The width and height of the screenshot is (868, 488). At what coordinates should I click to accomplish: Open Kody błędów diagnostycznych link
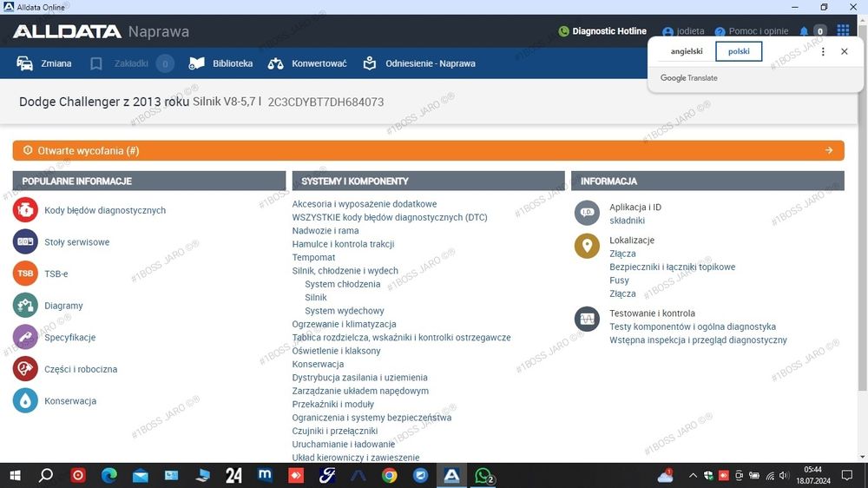tap(105, 210)
